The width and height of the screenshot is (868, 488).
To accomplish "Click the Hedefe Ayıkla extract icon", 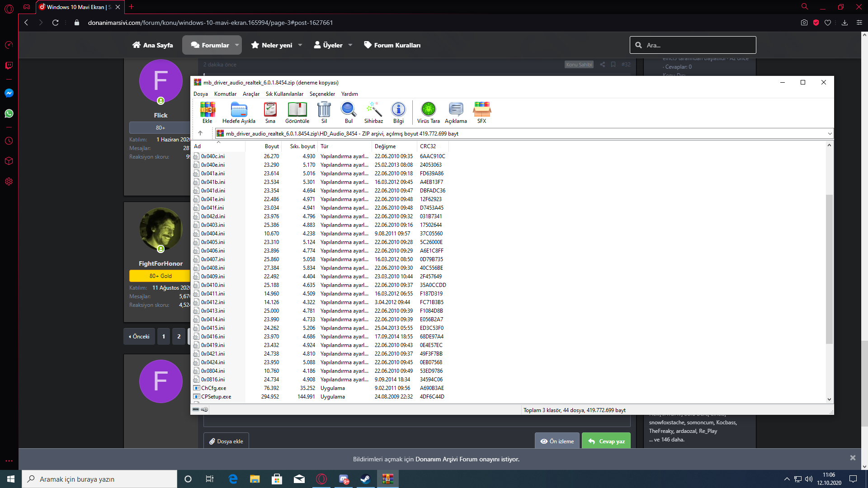I will coord(239,113).
